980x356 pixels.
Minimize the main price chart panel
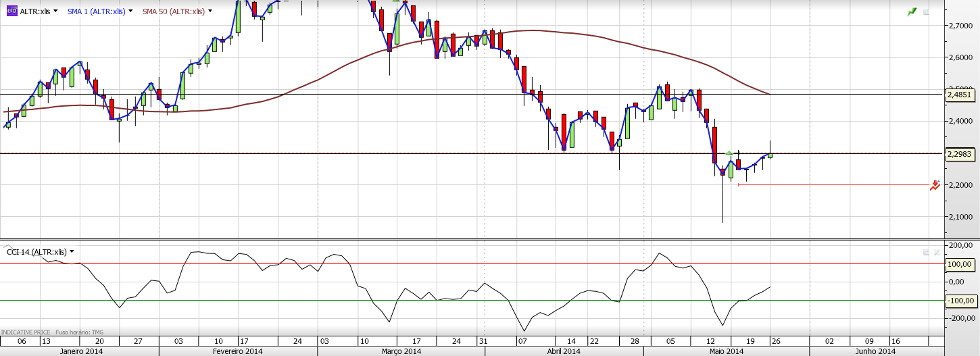point(927,11)
